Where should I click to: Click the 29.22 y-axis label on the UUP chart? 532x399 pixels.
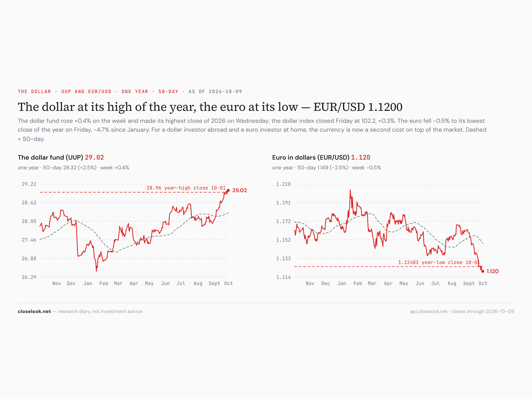(x=29, y=184)
